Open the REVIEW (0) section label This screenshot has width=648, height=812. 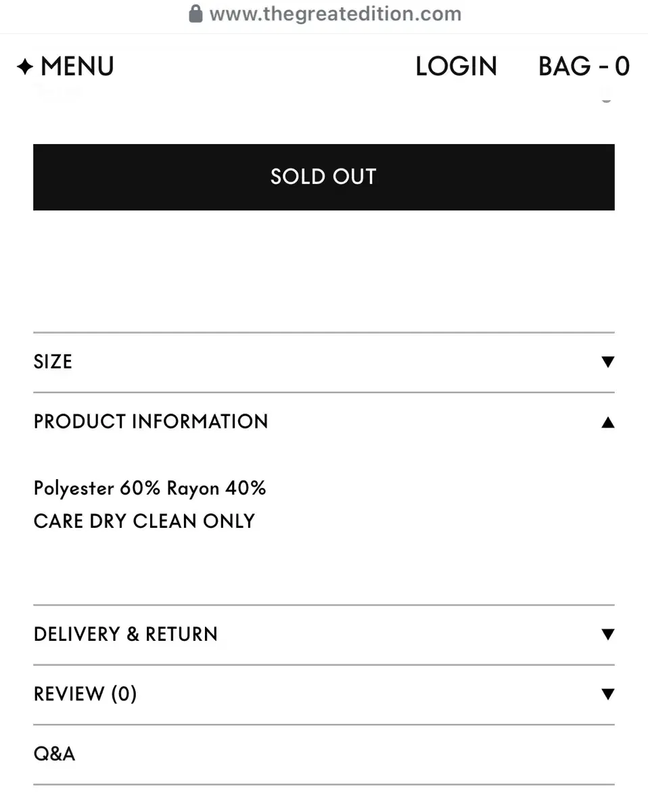[x=85, y=694]
